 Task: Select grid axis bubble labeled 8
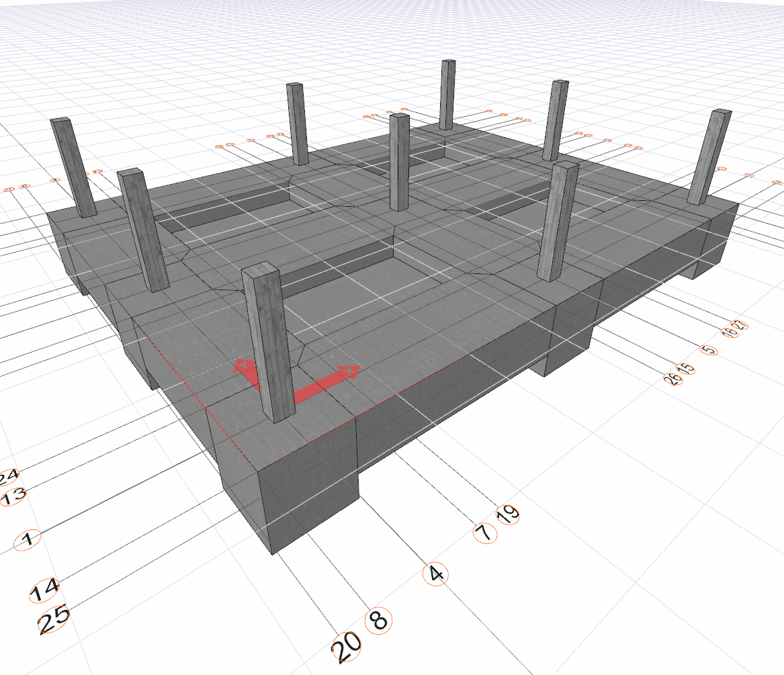[x=379, y=621]
